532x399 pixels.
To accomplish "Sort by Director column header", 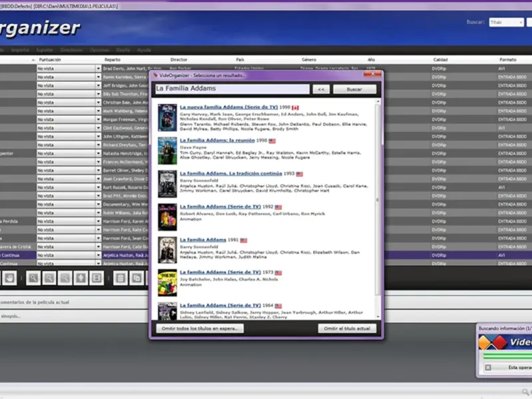I will coord(179,60).
